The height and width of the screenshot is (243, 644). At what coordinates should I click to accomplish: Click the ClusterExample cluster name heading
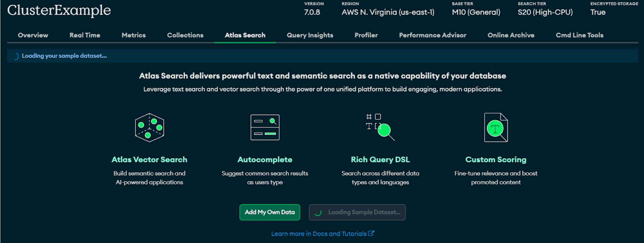pos(59,10)
